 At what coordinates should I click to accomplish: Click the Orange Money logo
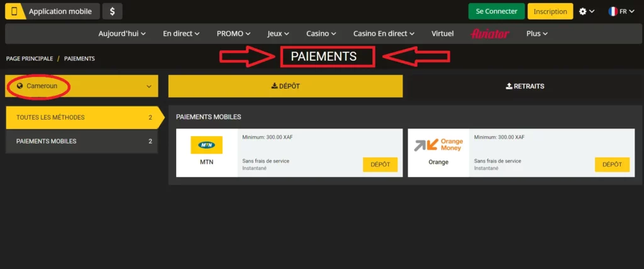[x=438, y=145]
